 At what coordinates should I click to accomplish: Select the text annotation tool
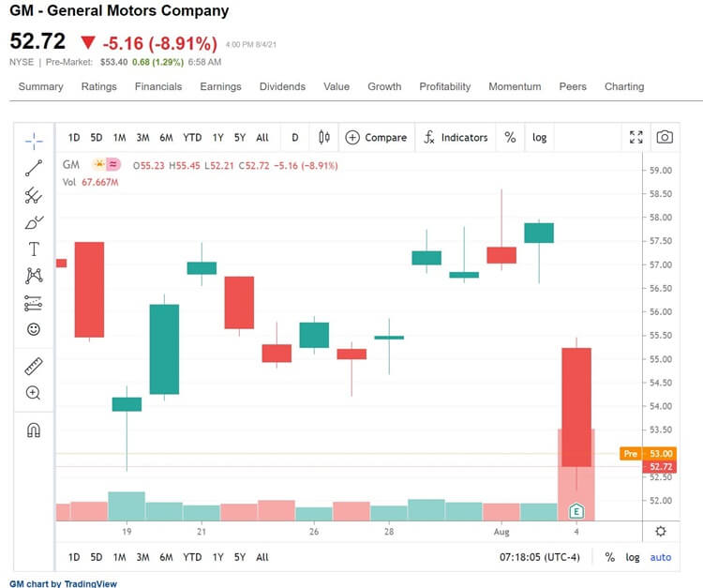pyautogui.click(x=34, y=249)
